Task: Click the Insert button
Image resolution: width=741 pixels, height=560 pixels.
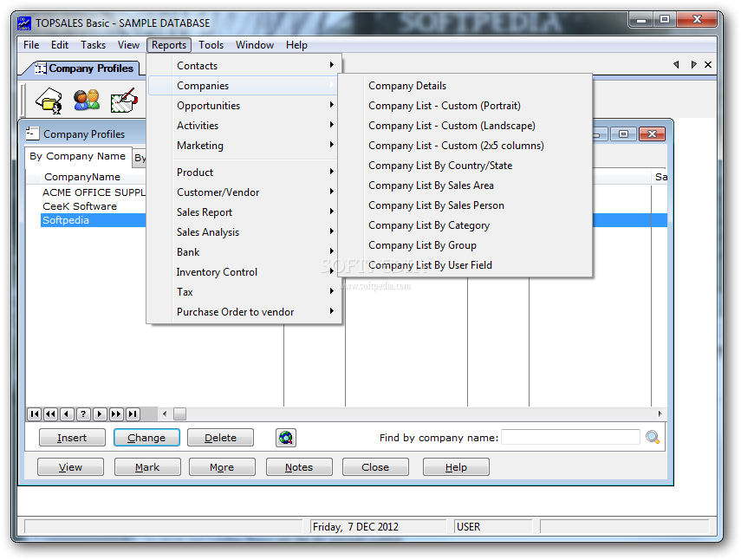Action: coord(72,438)
